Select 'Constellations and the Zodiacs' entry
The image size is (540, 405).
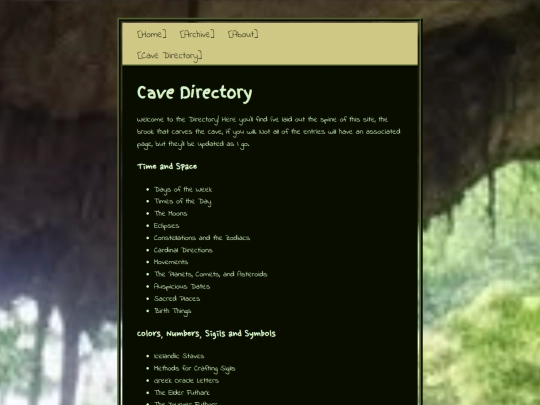(202, 238)
